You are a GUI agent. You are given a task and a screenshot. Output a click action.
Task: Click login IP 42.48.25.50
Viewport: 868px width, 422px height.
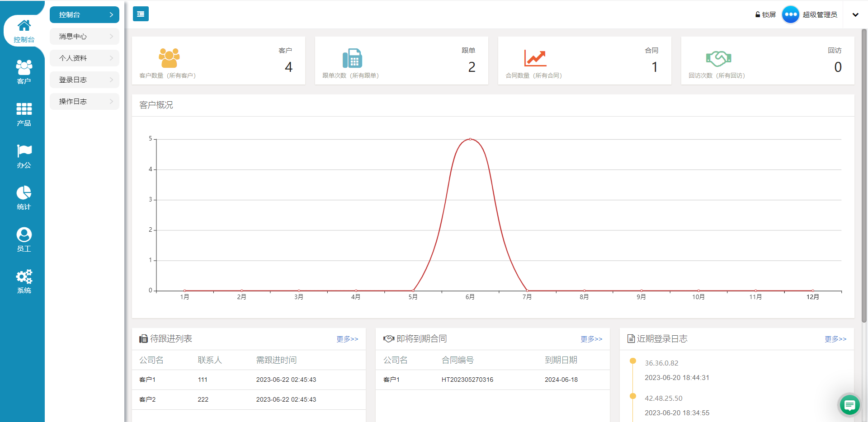pos(663,399)
